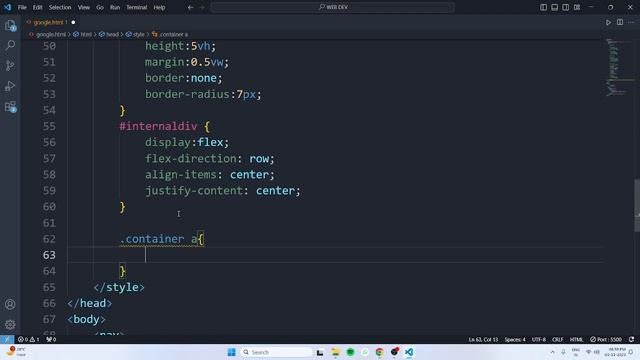Toggle the secondary side bar layout icon
640x360 pixels.
pyautogui.click(x=565, y=7)
